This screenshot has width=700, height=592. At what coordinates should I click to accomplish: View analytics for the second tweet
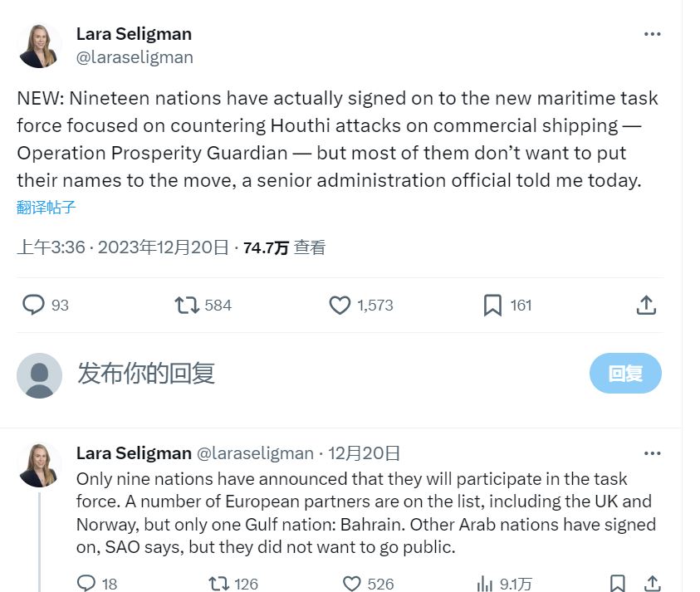pos(485,584)
